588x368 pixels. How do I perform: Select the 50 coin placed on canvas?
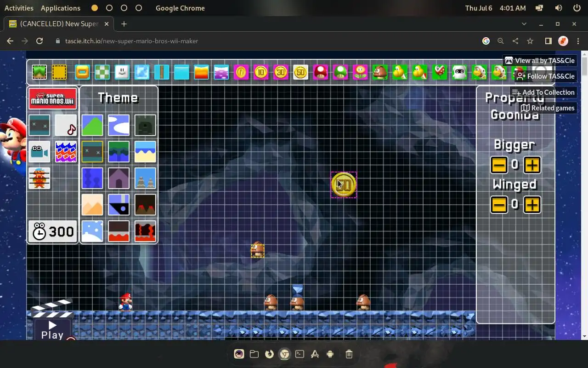(344, 185)
